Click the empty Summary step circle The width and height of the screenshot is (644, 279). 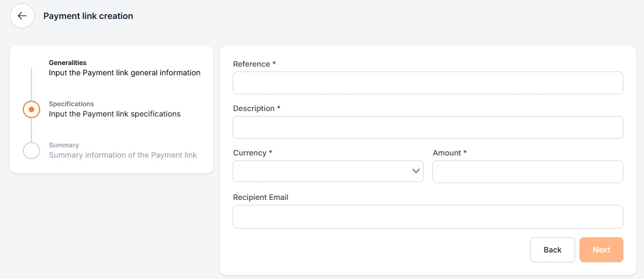[x=31, y=151]
